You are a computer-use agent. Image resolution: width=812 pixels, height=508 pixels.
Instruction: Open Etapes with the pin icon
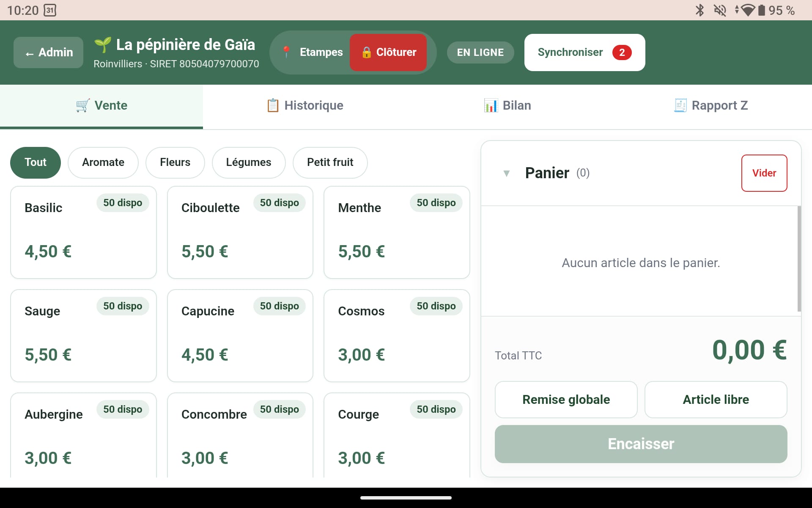pos(312,52)
